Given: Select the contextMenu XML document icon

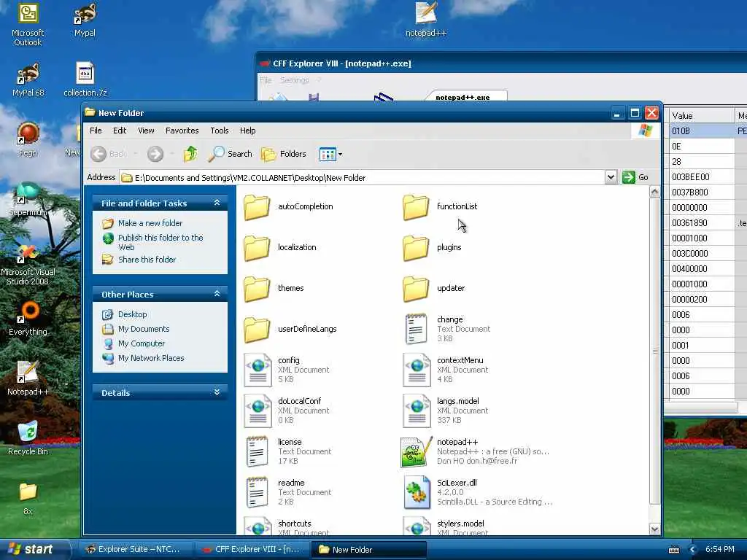Looking at the screenshot, I should 417,370.
